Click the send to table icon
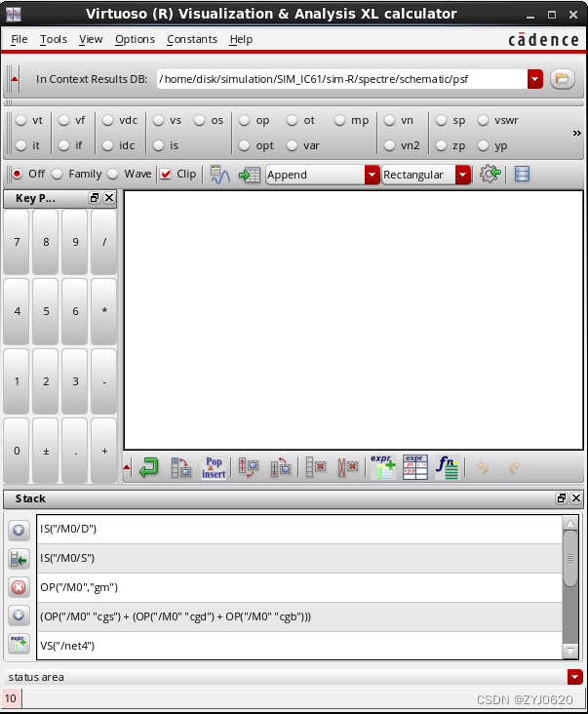This screenshot has width=588, height=714. (250, 175)
